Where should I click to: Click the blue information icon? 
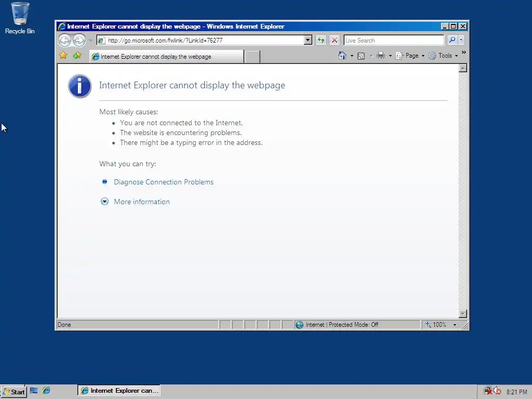[79, 86]
